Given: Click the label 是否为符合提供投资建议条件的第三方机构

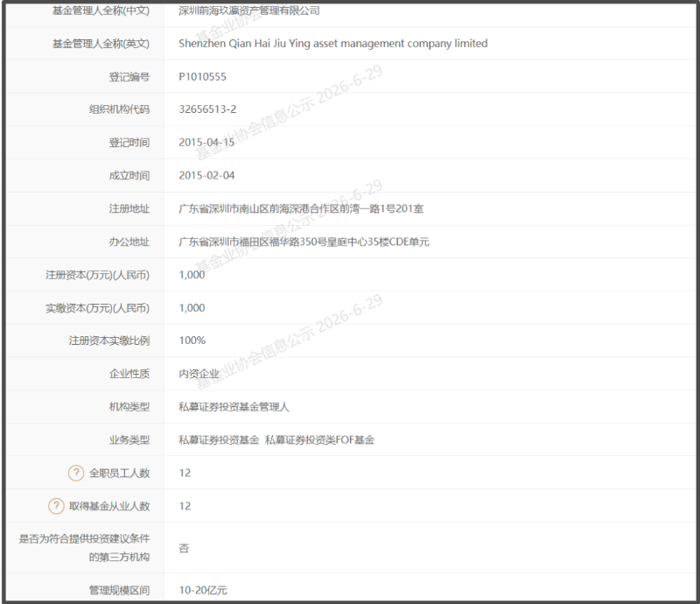Looking at the screenshot, I should 84,548.
